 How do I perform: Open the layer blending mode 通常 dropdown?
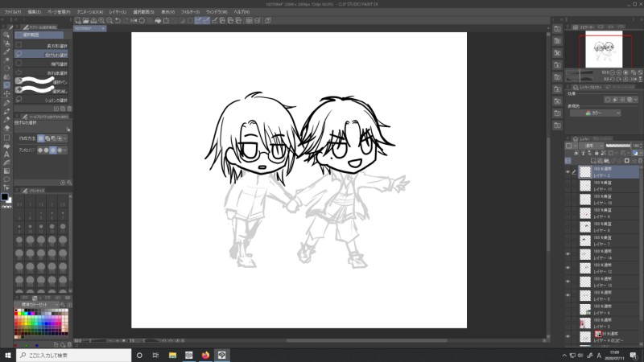[592, 146]
